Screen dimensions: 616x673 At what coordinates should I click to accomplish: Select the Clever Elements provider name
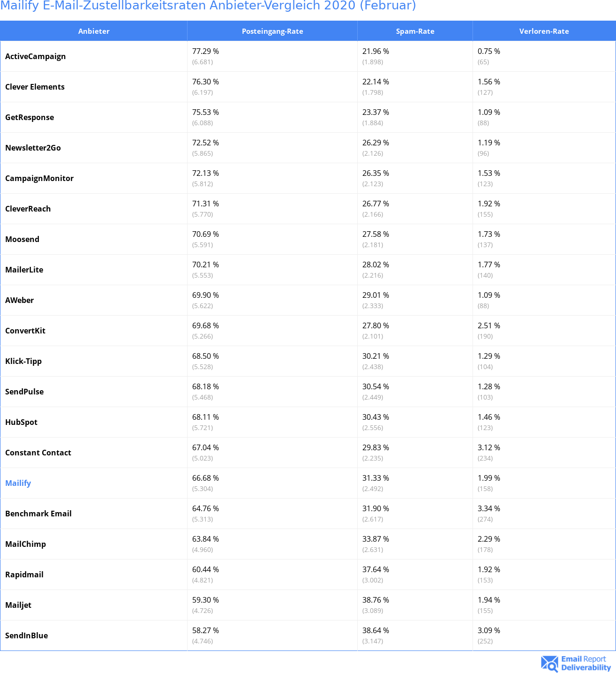(x=35, y=87)
